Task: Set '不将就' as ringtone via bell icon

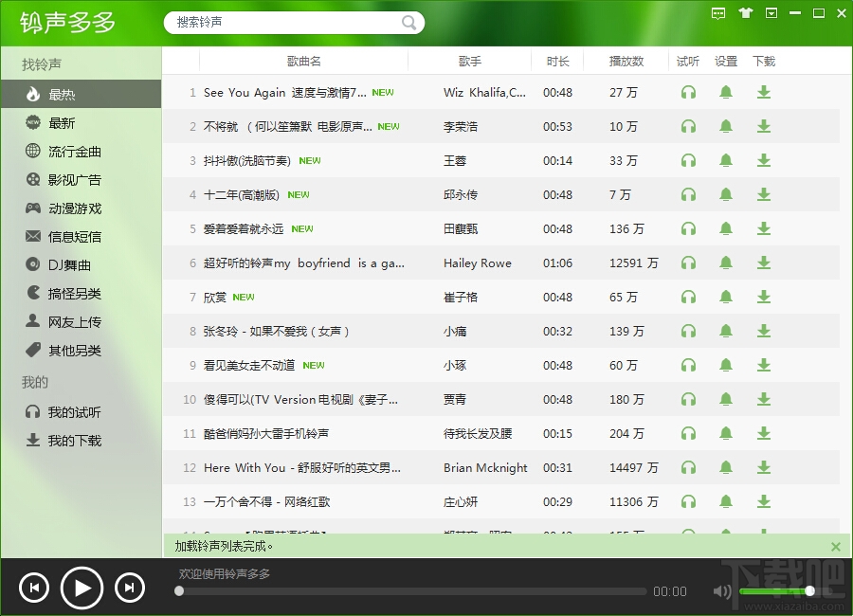Action: (726, 126)
